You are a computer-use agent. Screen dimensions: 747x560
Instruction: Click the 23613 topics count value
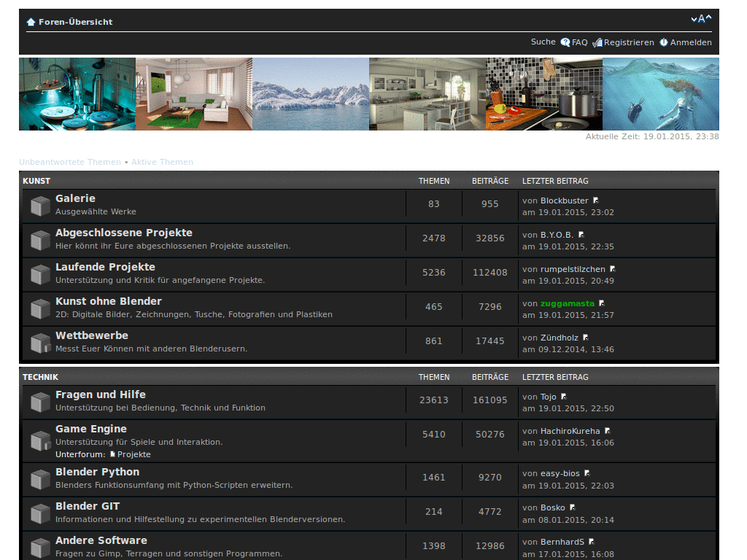[433, 400]
